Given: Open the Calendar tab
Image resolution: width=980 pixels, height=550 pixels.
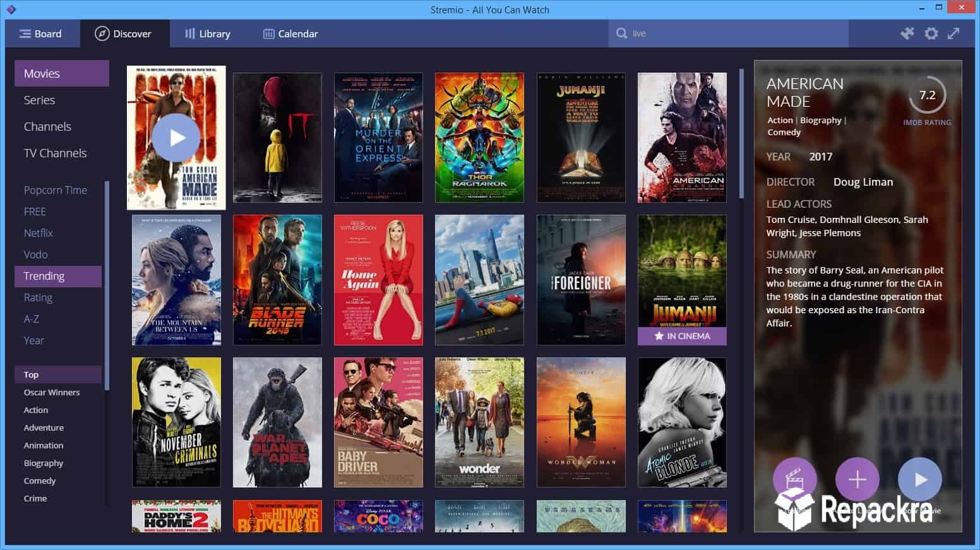Looking at the screenshot, I should click(290, 33).
